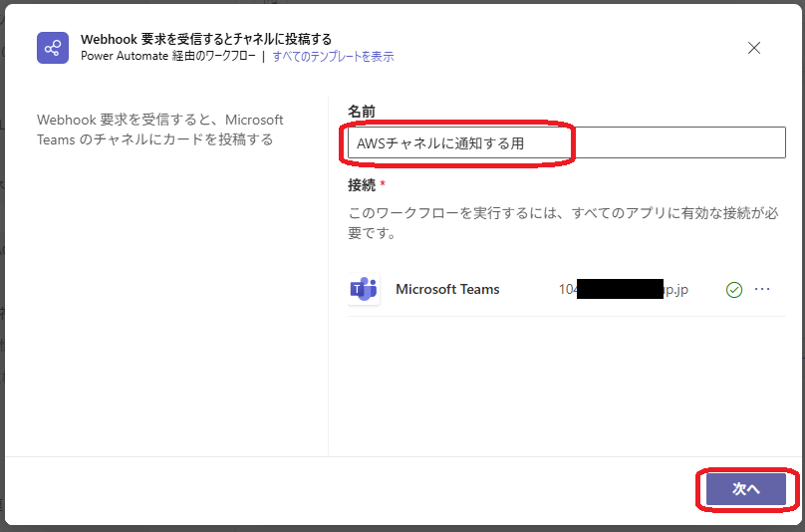
Task: Select the Microsoft Teams connection label
Action: 447,289
